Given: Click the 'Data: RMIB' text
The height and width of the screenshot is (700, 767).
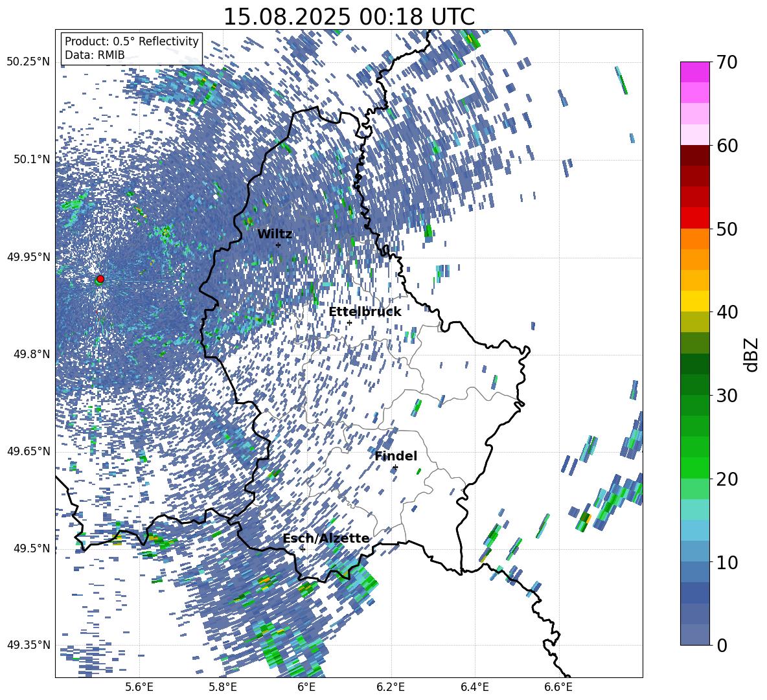Looking at the screenshot, I should tap(95, 55).
